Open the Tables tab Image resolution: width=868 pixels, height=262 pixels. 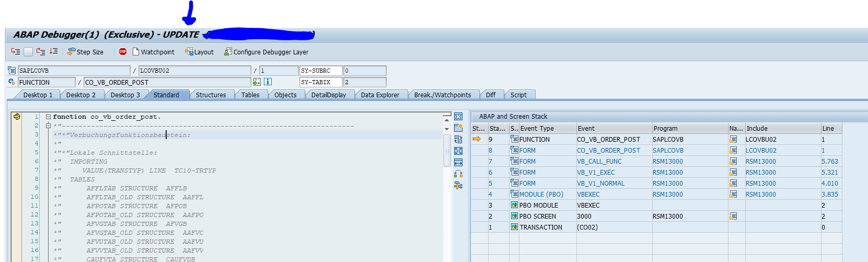pos(250,95)
